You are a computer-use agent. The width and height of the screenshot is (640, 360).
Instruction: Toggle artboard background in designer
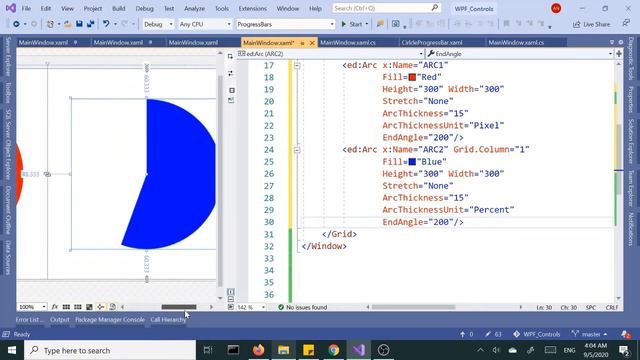pyautogui.click(x=89, y=307)
